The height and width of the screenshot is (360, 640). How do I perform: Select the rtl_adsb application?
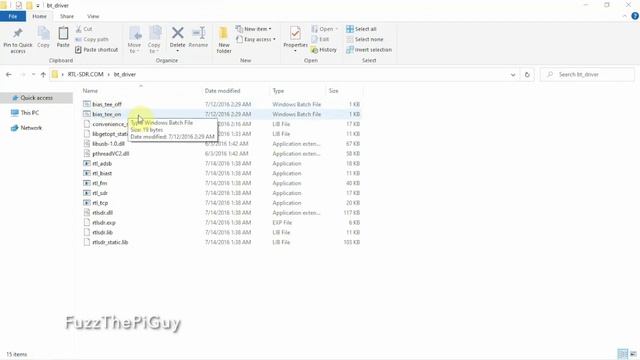(x=221, y=163)
